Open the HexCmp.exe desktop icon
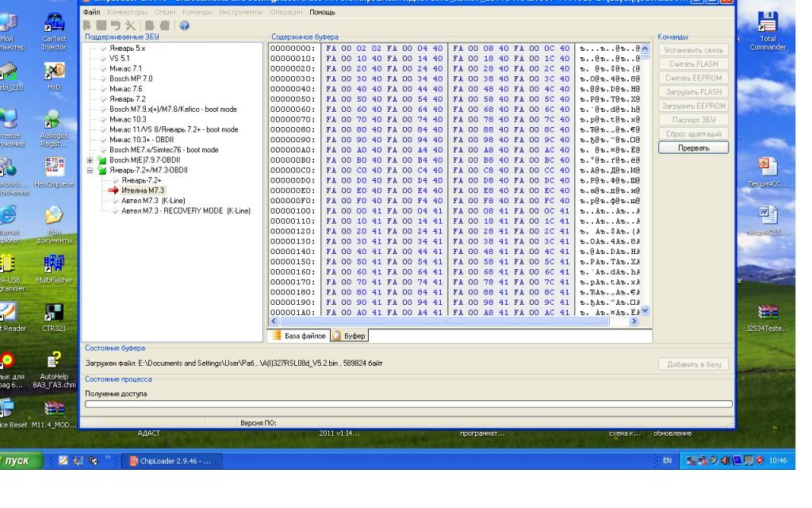Screen dimensions: 812x508 pyautogui.click(x=53, y=171)
